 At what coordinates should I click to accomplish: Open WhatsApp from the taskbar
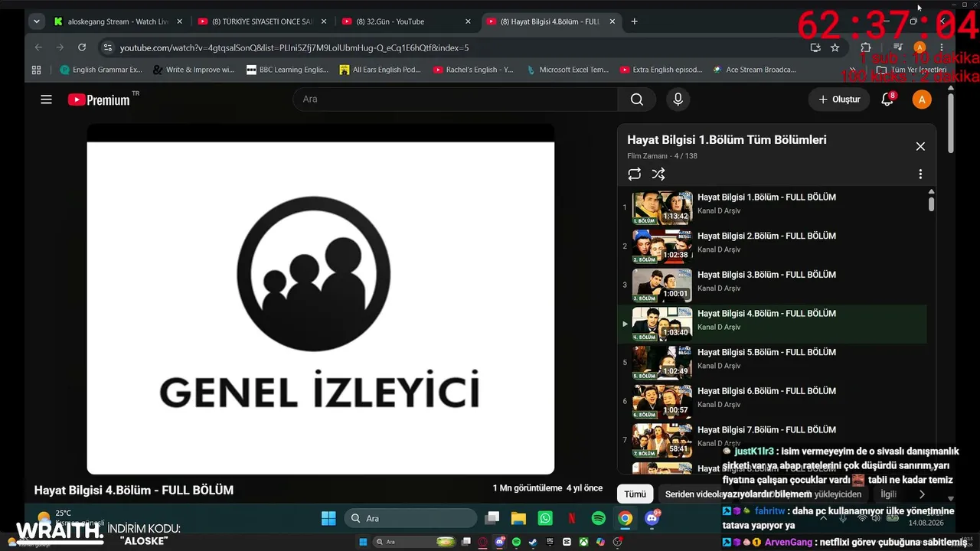click(545, 518)
